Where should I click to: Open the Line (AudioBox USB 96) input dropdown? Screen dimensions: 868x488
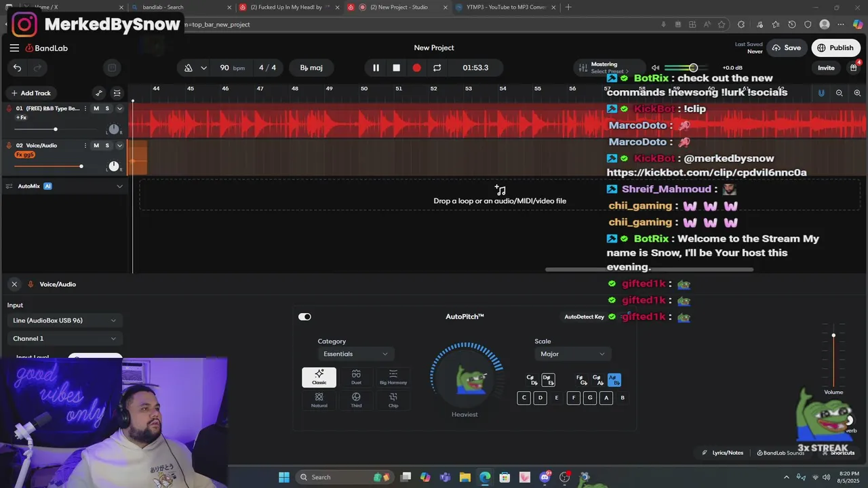tap(64, 321)
